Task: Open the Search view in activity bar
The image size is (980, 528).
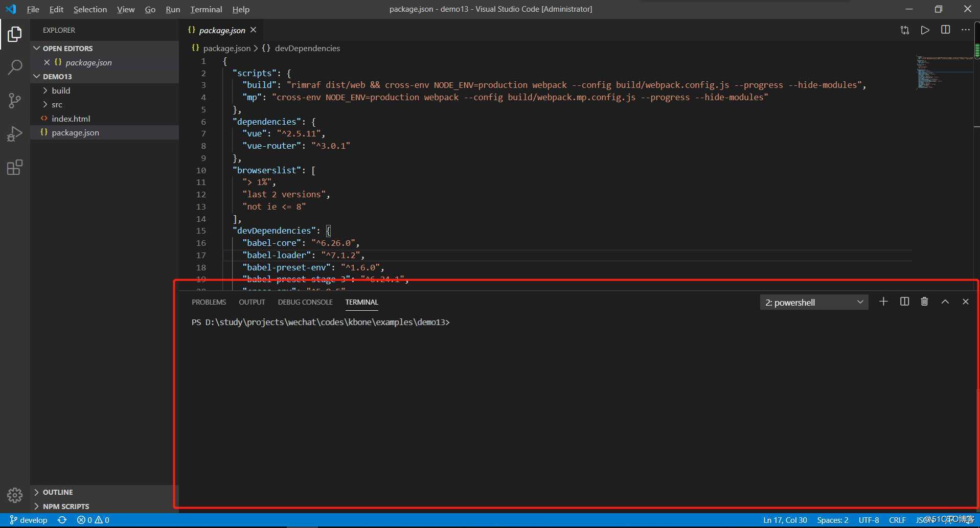Action: [15, 67]
